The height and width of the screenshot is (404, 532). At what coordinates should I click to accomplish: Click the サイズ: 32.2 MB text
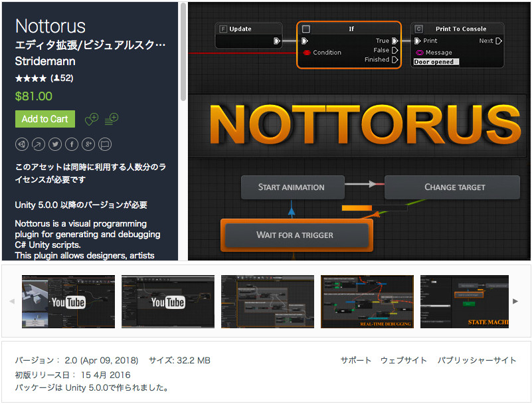pyautogui.click(x=179, y=360)
